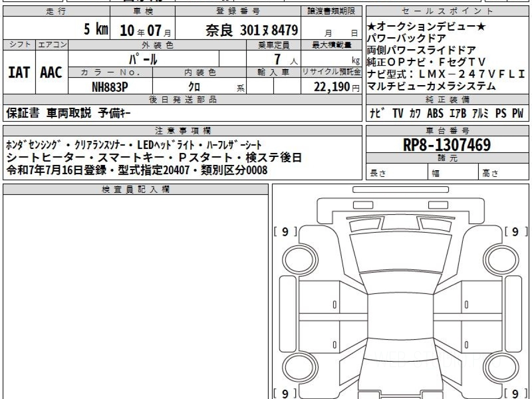The height and width of the screenshot is (399, 532).
Task: Select the シートヒーター・スマートキー notes line
Action: point(154,157)
